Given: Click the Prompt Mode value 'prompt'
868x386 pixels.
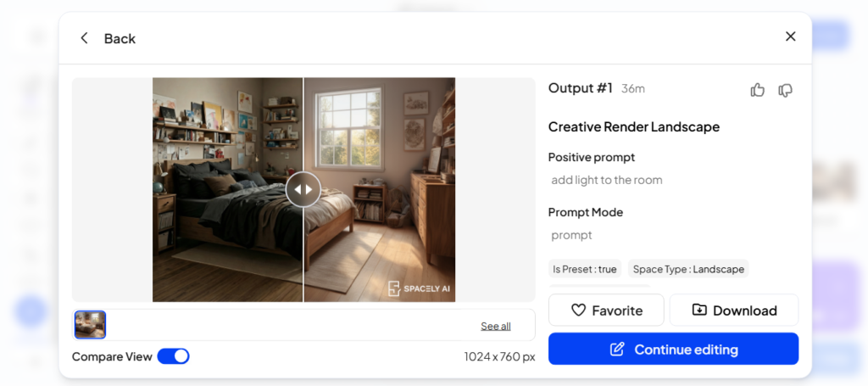Looking at the screenshot, I should coord(571,235).
